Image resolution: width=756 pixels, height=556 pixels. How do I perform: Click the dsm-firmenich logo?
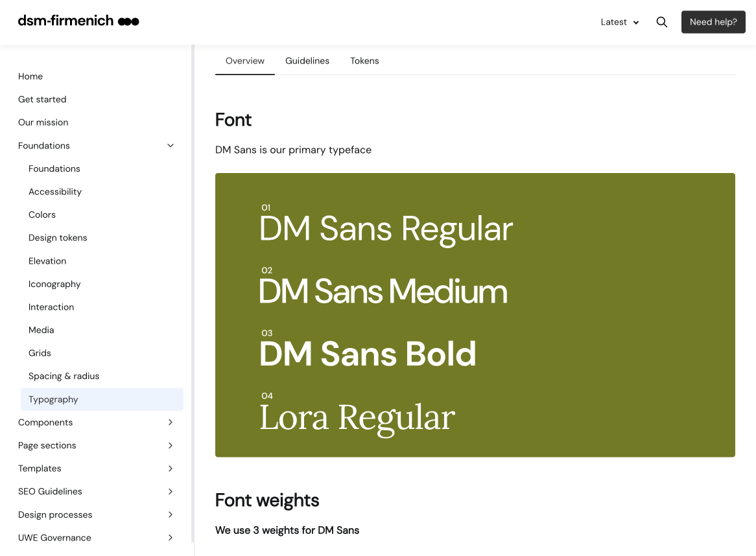[78, 21]
